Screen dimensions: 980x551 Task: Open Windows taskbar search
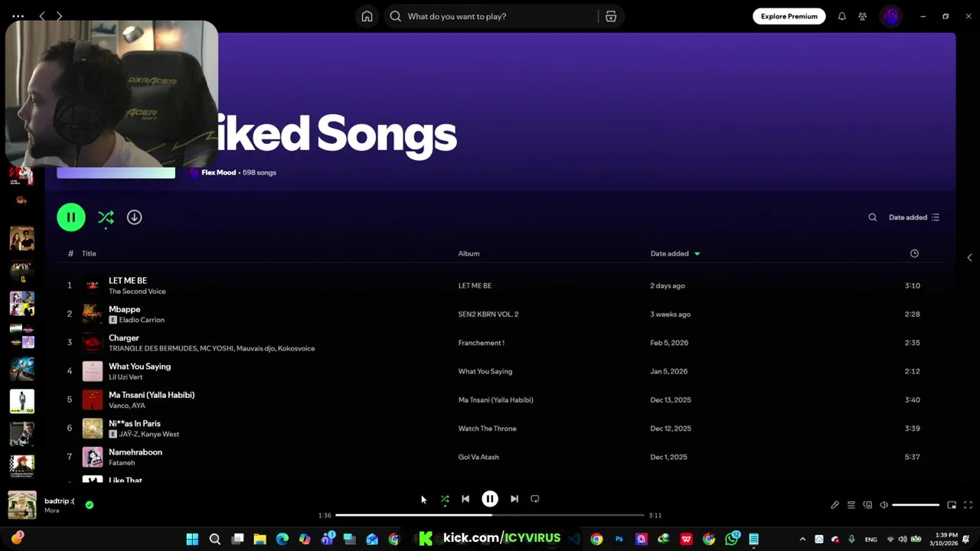click(215, 539)
